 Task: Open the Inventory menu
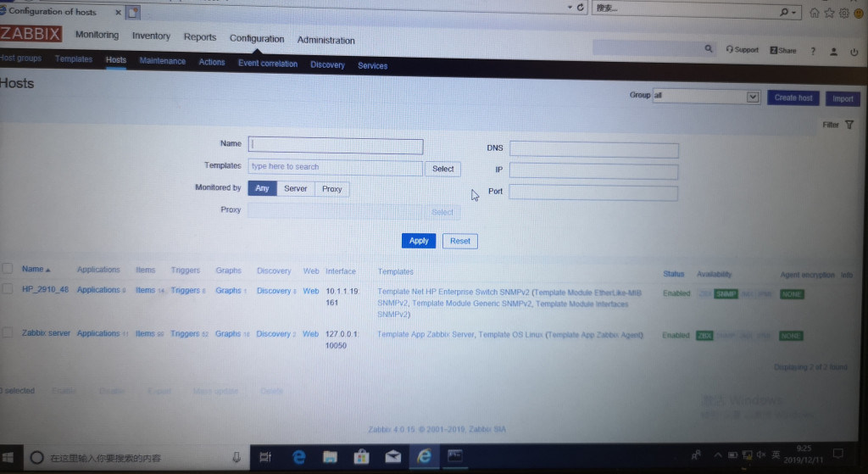tap(151, 36)
